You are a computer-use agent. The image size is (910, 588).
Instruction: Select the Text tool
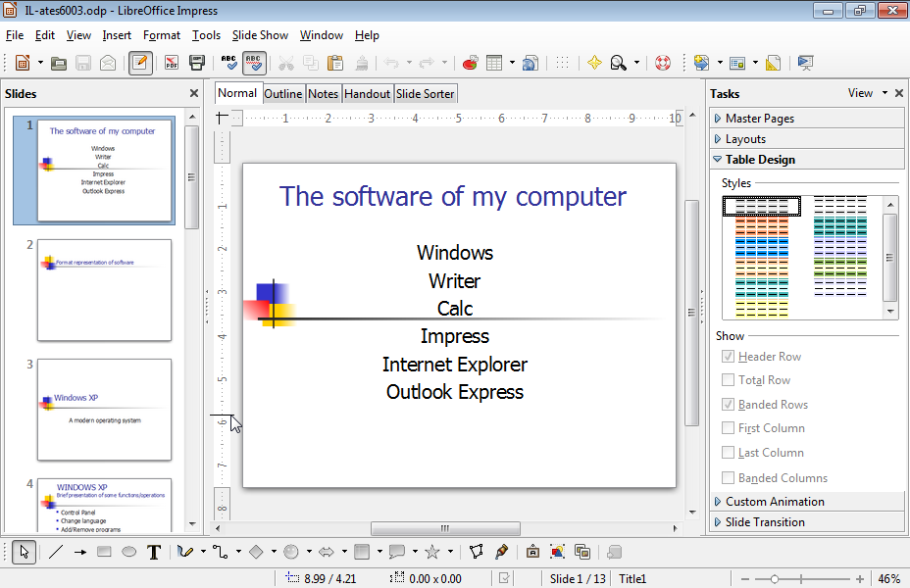154,552
